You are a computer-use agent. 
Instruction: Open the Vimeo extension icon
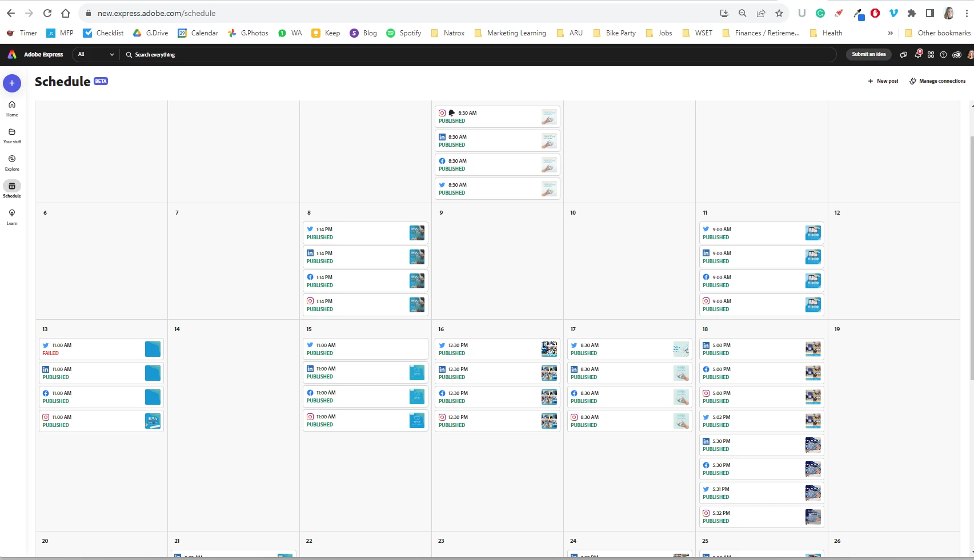893,13
